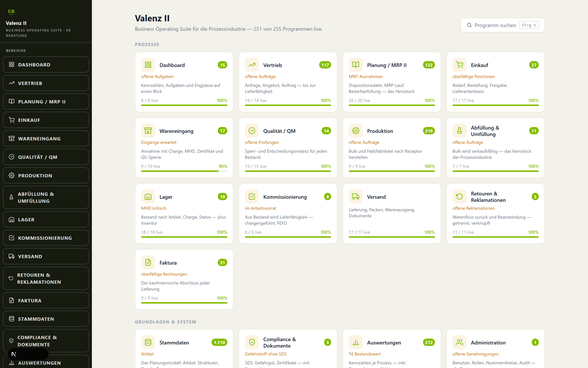Click "9 / 10 live" on the Wareneingang card

[151, 166]
